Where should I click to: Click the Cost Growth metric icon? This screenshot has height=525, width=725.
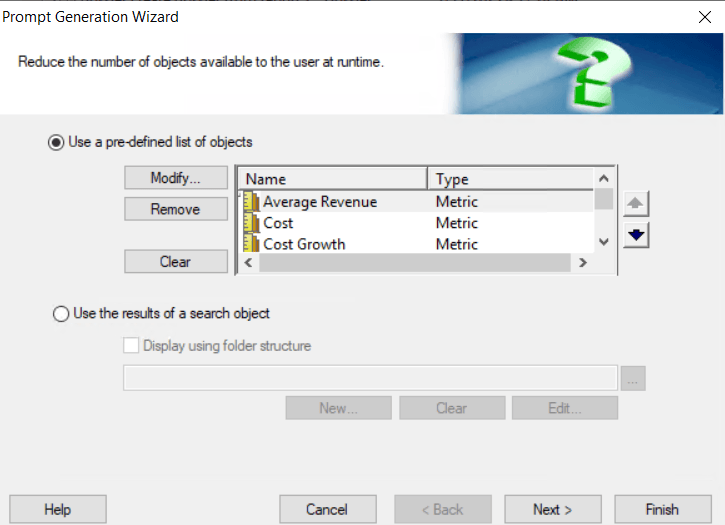click(252, 243)
